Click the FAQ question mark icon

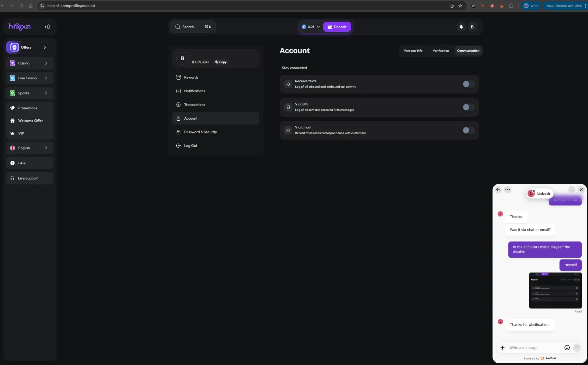click(x=13, y=163)
